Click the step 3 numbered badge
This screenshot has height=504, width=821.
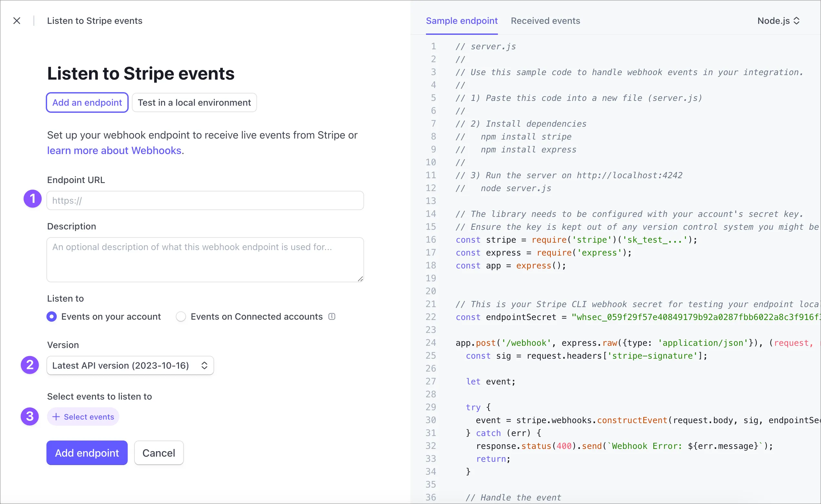click(30, 416)
